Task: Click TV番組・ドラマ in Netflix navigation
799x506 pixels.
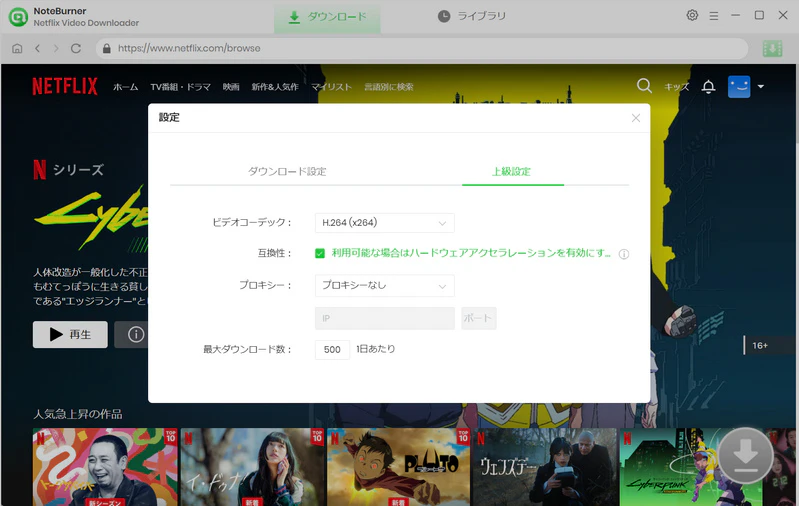Action: point(180,87)
